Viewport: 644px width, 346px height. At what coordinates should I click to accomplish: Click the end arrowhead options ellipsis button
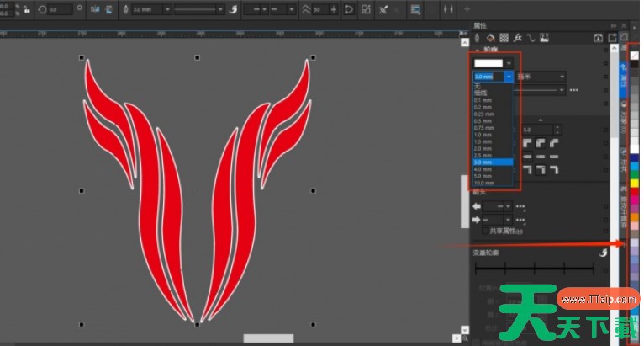pyautogui.click(x=520, y=219)
